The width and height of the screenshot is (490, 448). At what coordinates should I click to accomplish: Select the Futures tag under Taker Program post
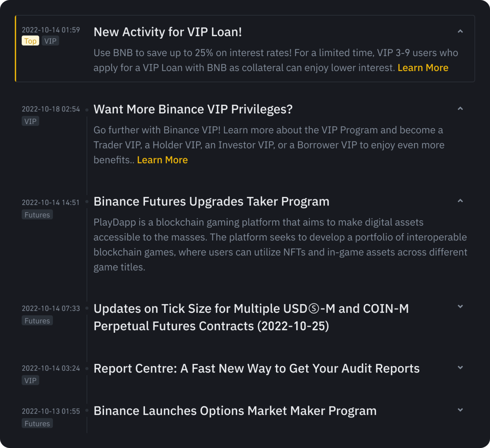click(37, 214)
